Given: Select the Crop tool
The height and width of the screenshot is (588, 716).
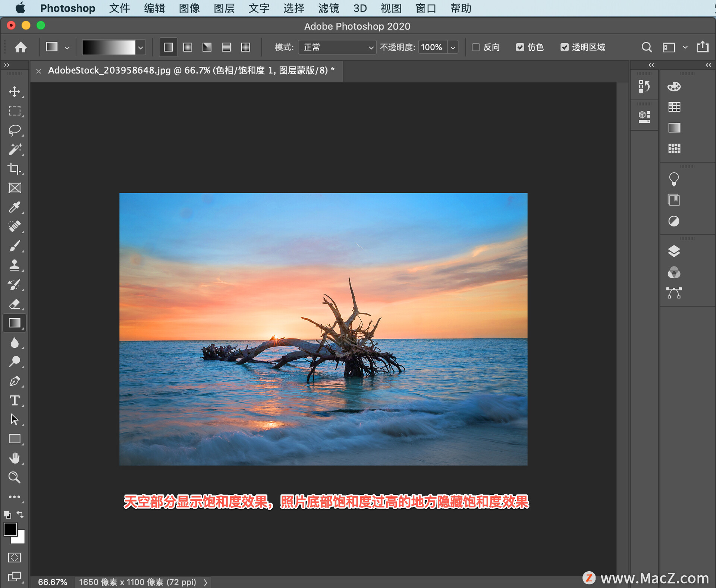Looking at the screenshot, I should [x=15, y=169].
